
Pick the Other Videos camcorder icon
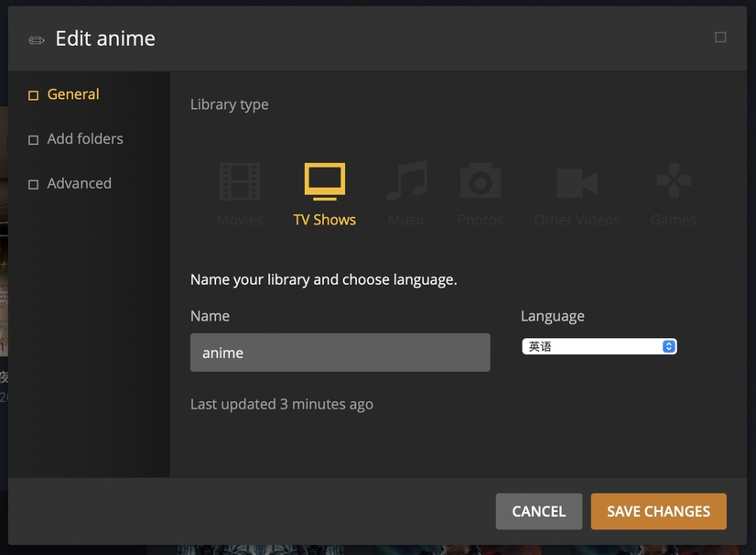[577, 183]
